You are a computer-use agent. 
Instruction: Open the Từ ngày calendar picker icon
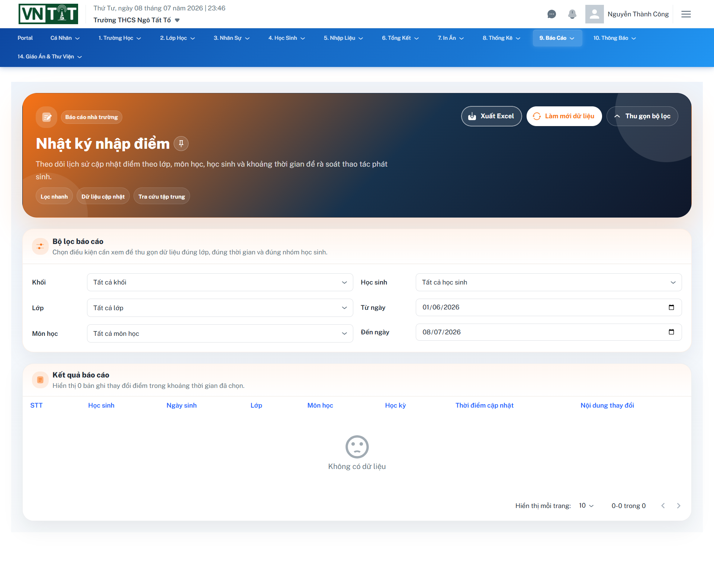[671, 307]
